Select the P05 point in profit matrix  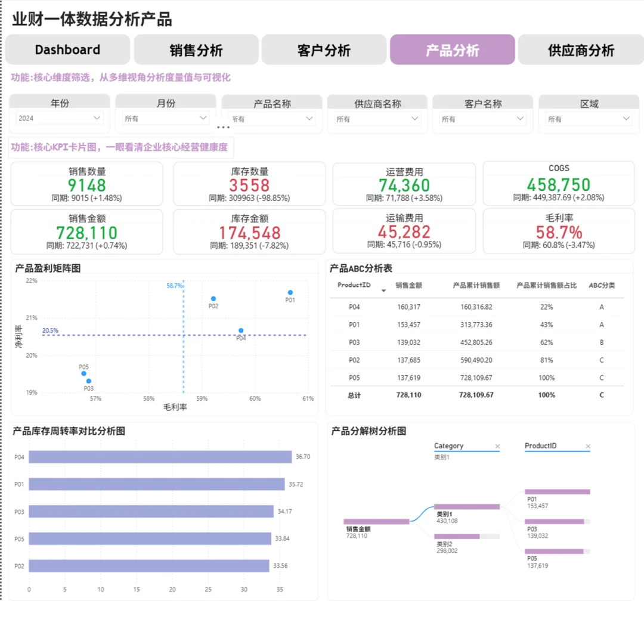coord(84,373)
